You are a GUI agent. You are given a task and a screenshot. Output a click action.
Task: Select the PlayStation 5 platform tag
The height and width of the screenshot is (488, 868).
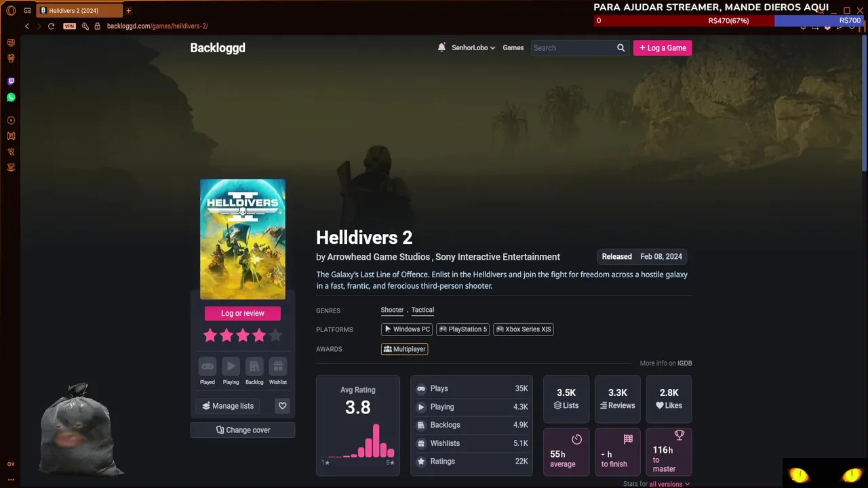pos(462,329)
